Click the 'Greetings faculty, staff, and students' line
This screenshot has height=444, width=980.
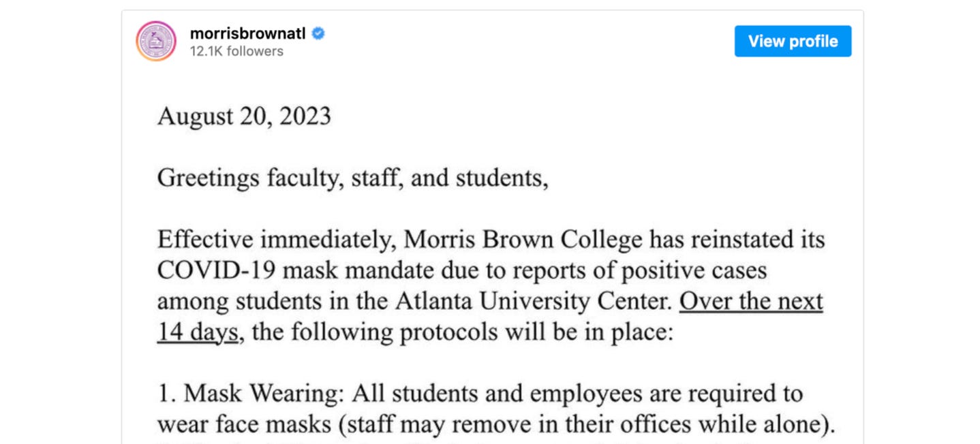click(x=352, y=178)
